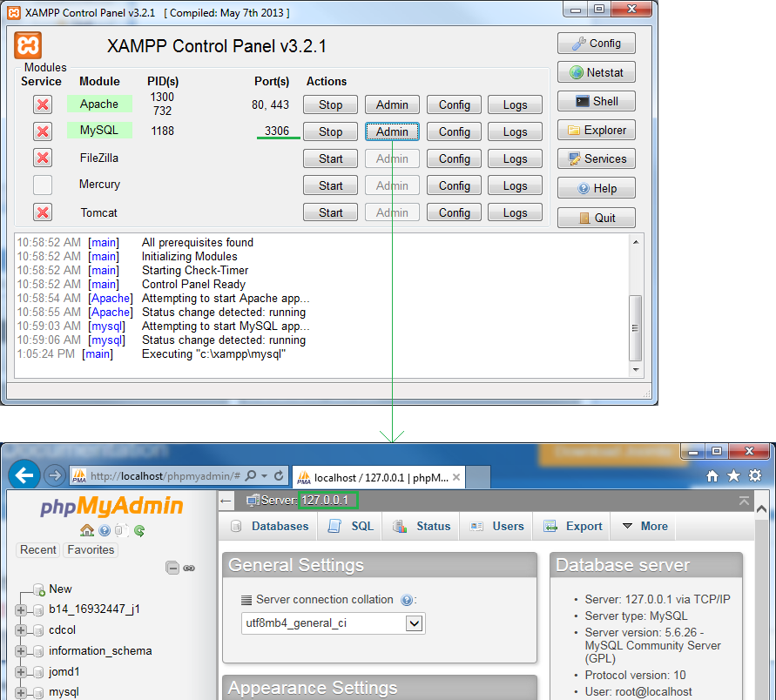Open server connection collation dropdown

(415, 623)
